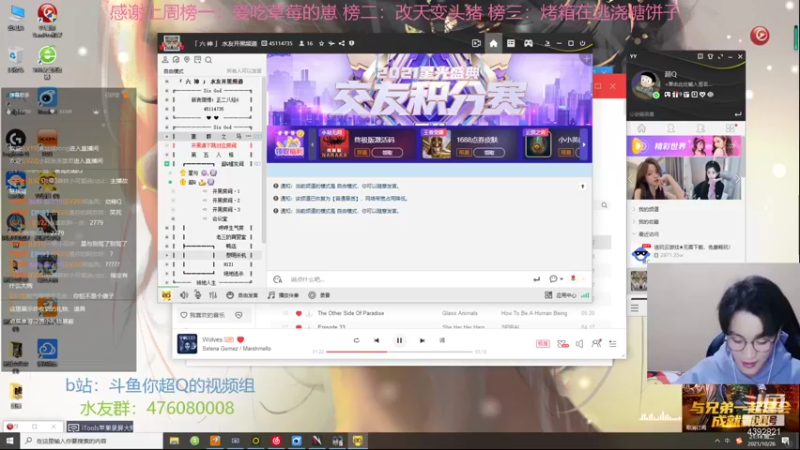Viewport: 800px width, 450px height.
Task: Show lyrics with the 词 icon
Action: point(442,340)
